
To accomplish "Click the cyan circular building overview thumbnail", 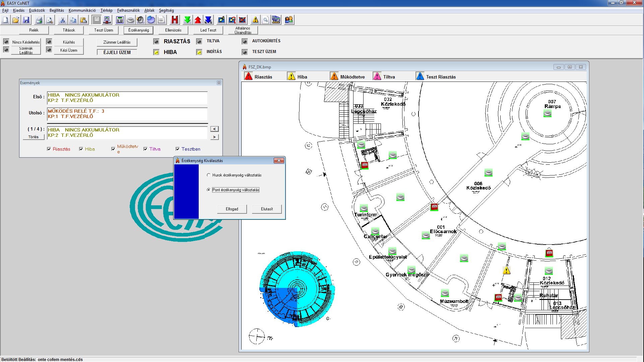I will pos(297,289).
